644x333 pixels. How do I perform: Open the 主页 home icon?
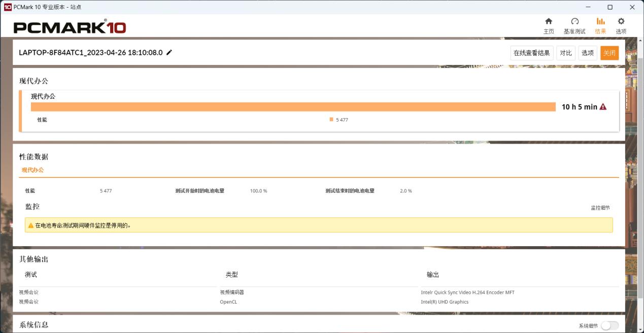(549, 21)
